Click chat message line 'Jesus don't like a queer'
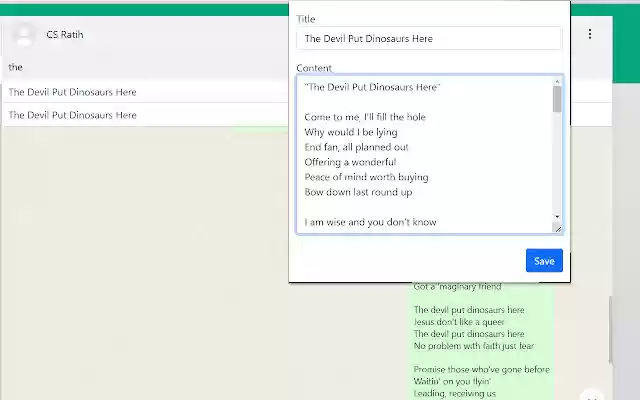 pyautogui.click(x=459, y=322)
